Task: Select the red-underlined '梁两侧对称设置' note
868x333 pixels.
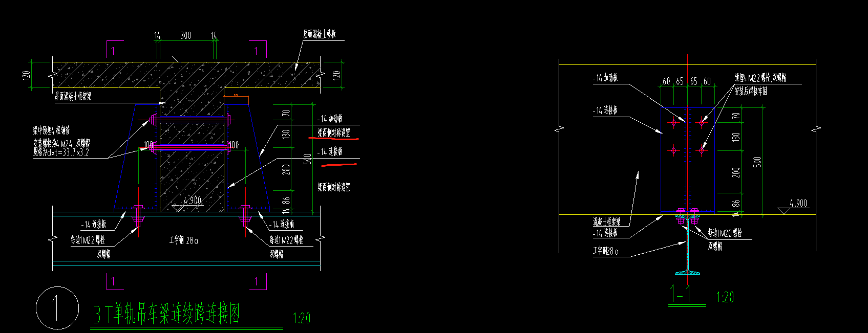Action: pos(334,132)
